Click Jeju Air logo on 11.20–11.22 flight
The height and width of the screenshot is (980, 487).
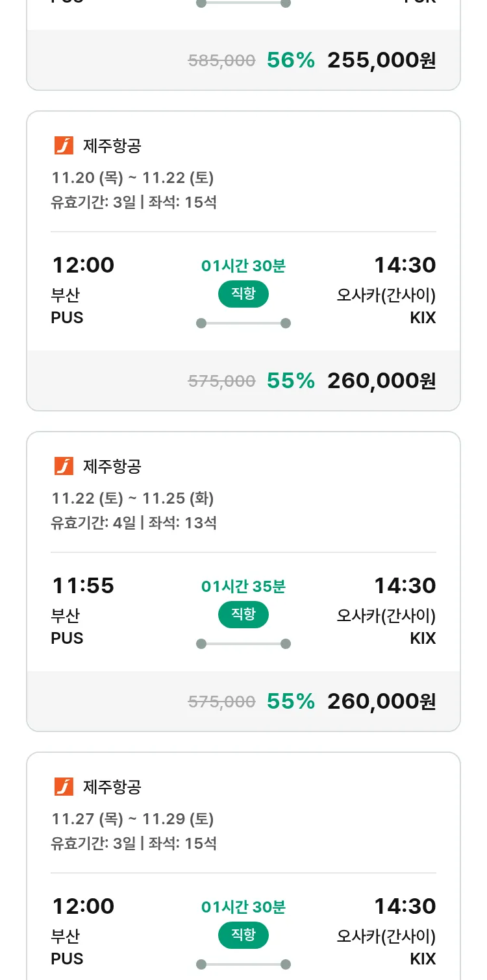pyautogui.click(x=64, y=145)
